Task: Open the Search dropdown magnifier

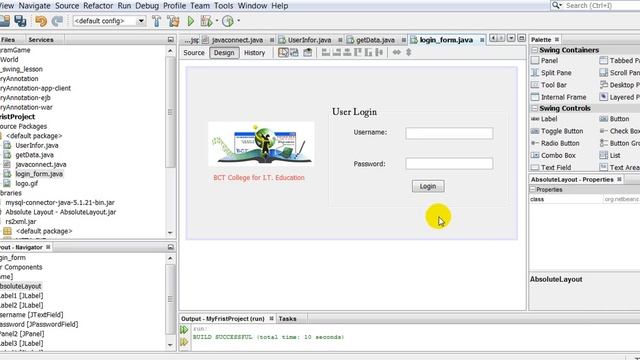Action: [x=556, y=5]
